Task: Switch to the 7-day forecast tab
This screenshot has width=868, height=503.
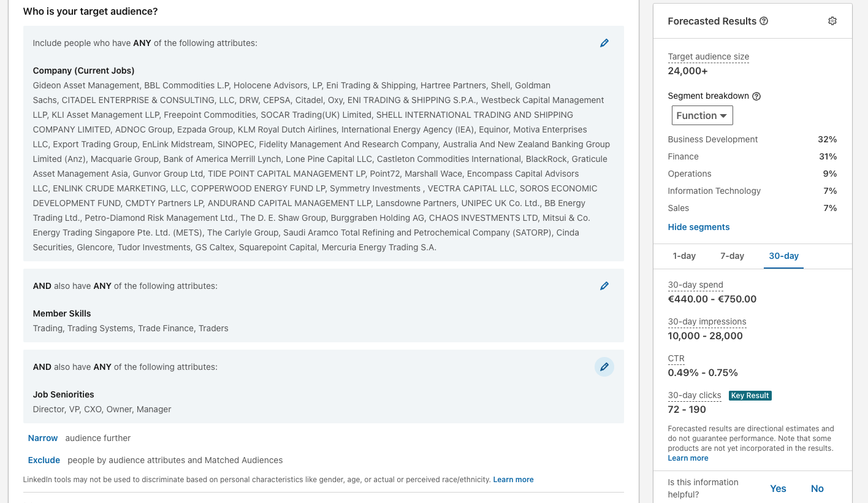Action: pos(732,256)
